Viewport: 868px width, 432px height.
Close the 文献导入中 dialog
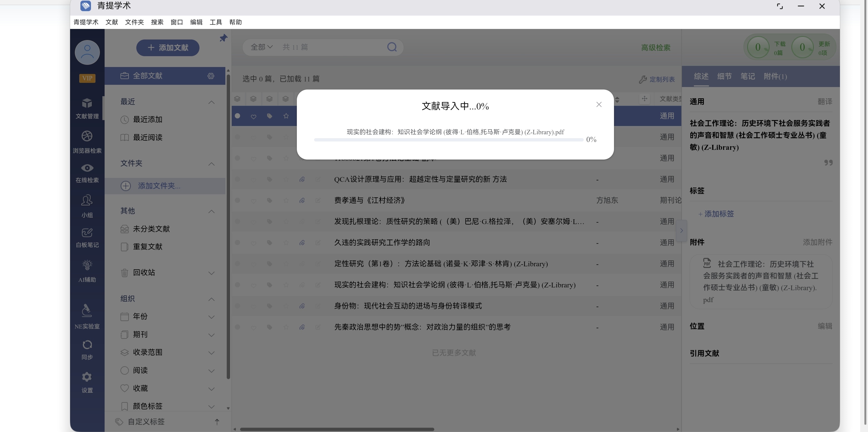coord(599,104)
